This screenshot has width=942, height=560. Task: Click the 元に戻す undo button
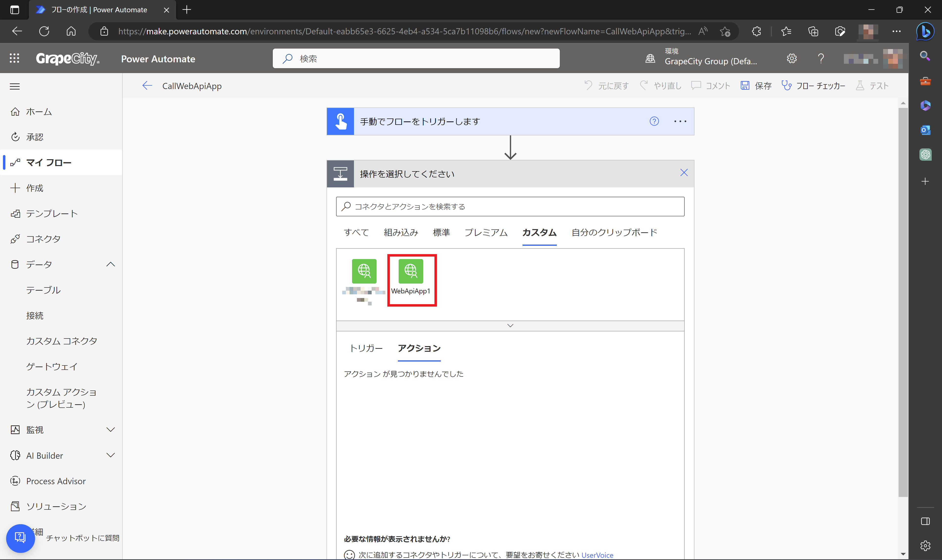point(606,86)
